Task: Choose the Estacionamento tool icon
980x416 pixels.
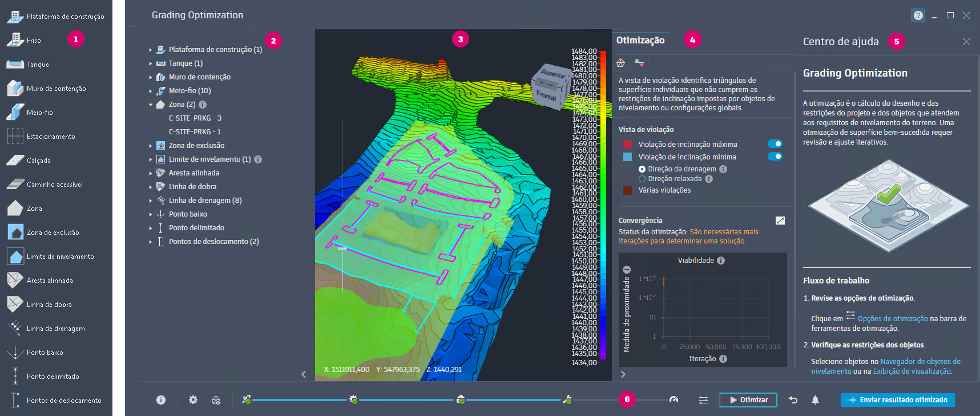Action: [15, 137]
